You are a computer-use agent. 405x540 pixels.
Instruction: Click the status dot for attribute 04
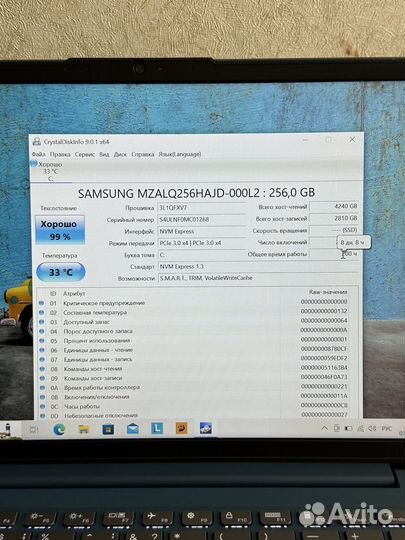(42, 331)
